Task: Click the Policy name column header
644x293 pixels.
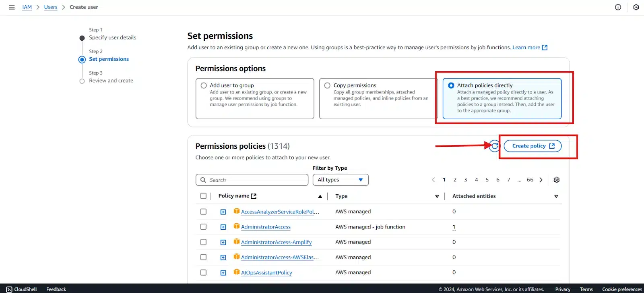Action: [x=234, y=196]
